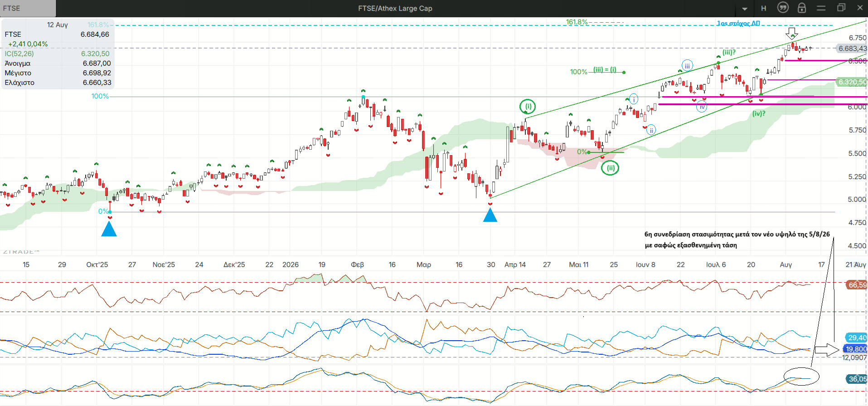Click the red 66,59 indicator value tag
This screenshot has height=406, width=868.
coord(857,285)
